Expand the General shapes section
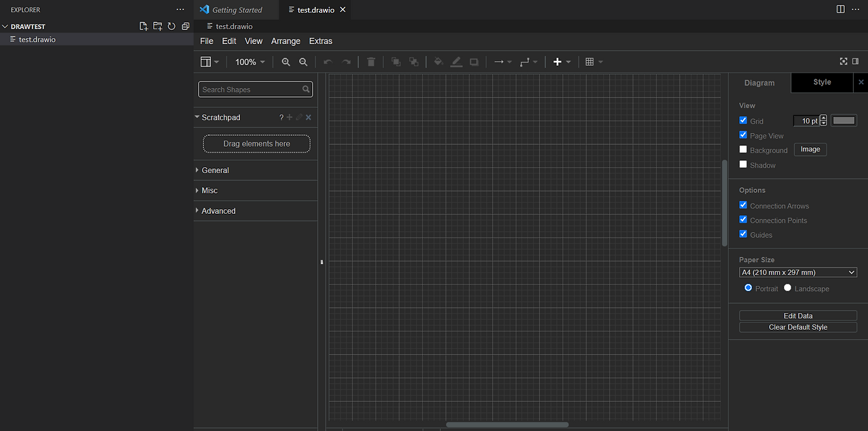Screen dimensions: 868x431 point(214,170)
